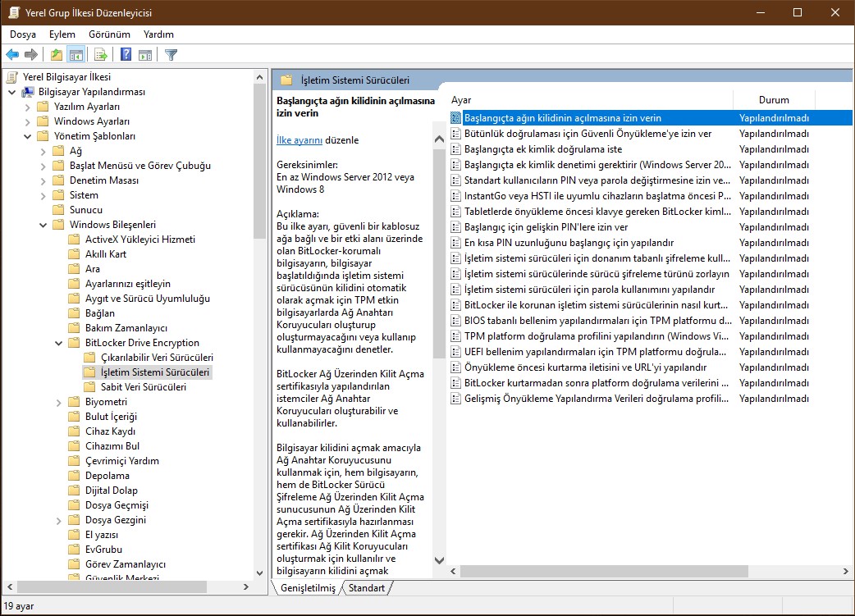The height and width of the screenshot is (616, 855).
Task: Open the Görünüm menu
Action: [110, 34]
